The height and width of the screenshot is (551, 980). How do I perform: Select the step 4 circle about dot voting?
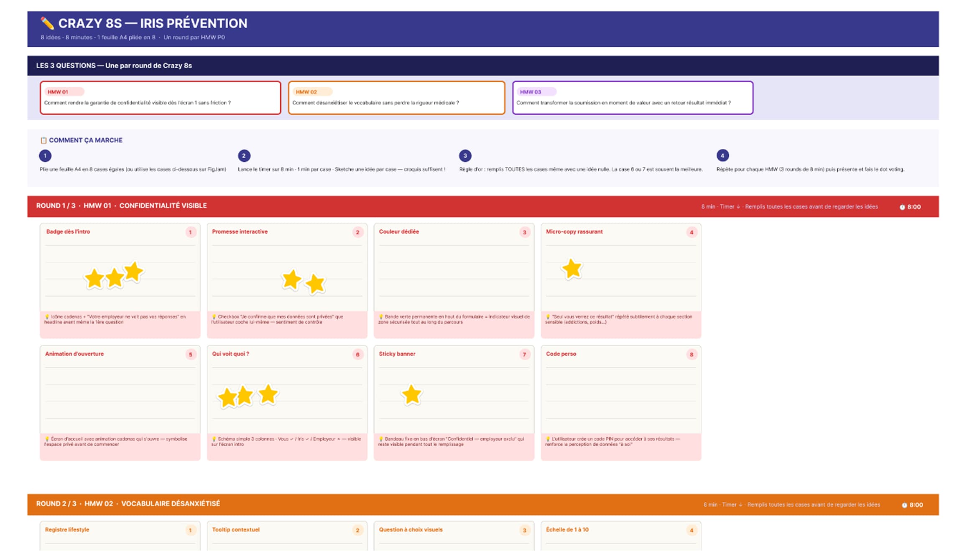tap(722, 156)
